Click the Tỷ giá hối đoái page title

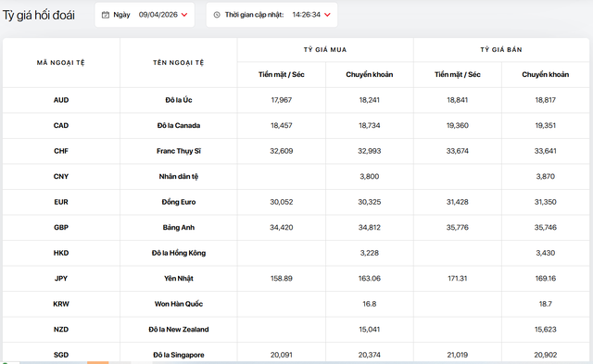tap(39, 15)
